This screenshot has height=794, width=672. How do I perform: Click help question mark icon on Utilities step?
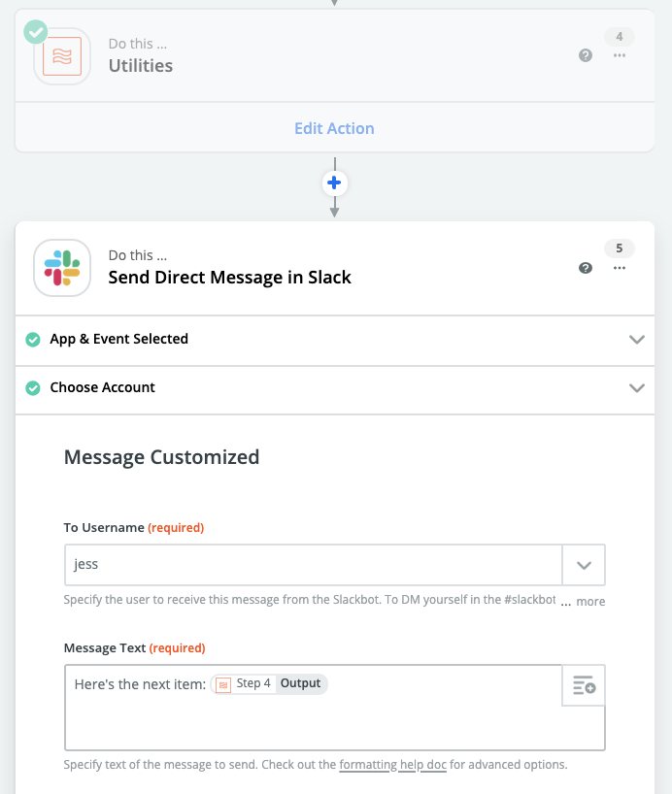586,56
